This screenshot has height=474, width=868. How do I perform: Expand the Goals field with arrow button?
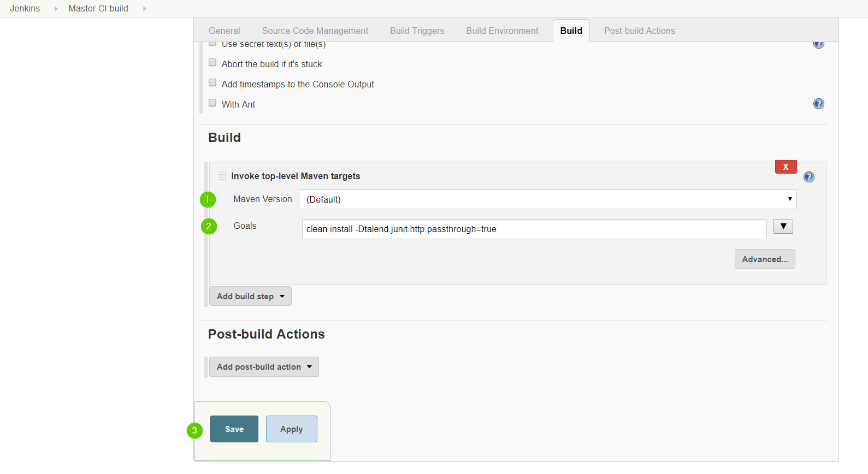pyautogui.click(x=783, y=227)
